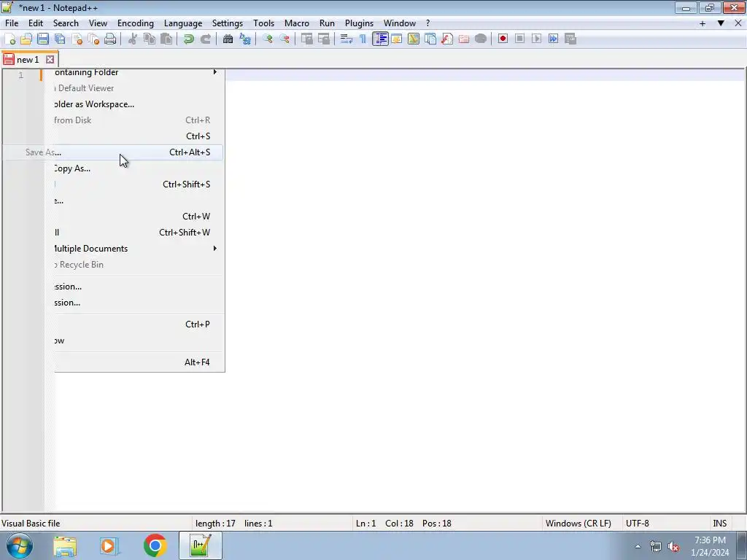
Task: Open the Search menu
Action: click(x=66, y=23)
